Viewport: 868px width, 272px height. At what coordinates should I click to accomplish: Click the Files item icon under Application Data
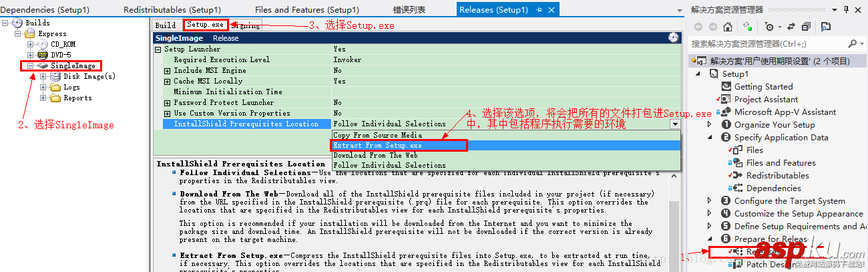[738, 150]
